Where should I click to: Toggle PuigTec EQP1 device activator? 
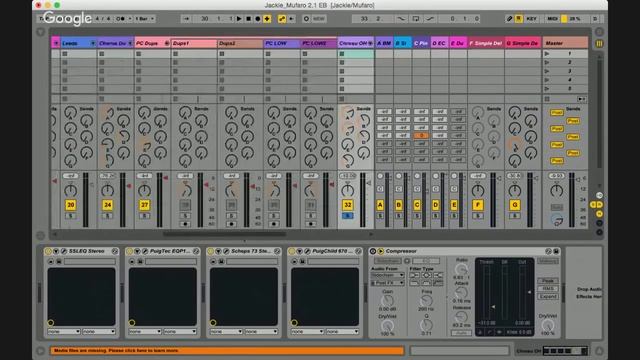pyautogui.click(x=130, y=251)
